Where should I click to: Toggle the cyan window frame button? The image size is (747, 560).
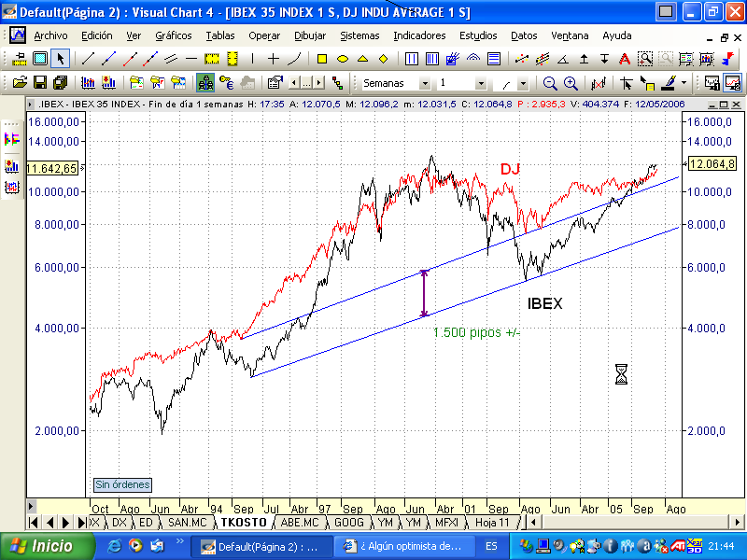point(40,59)
